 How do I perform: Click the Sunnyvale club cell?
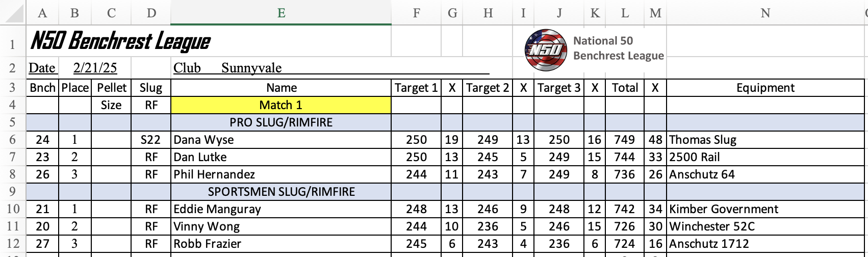click(x=251, y=68)
